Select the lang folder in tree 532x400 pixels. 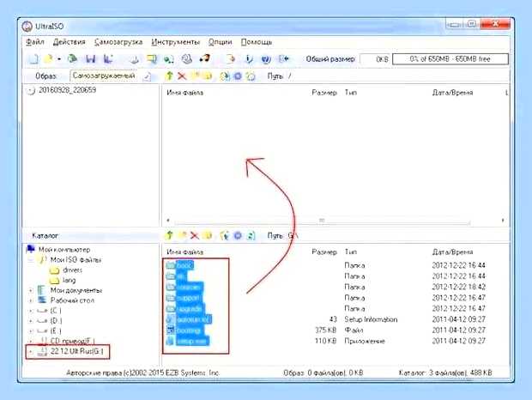tap(70, 280)
